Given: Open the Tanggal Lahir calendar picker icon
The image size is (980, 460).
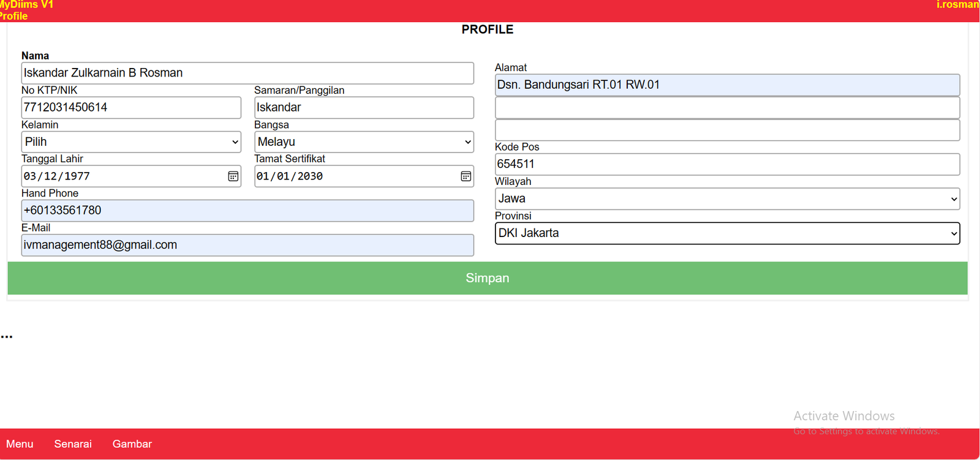Looking at the screenshot, I should point(233,176).
